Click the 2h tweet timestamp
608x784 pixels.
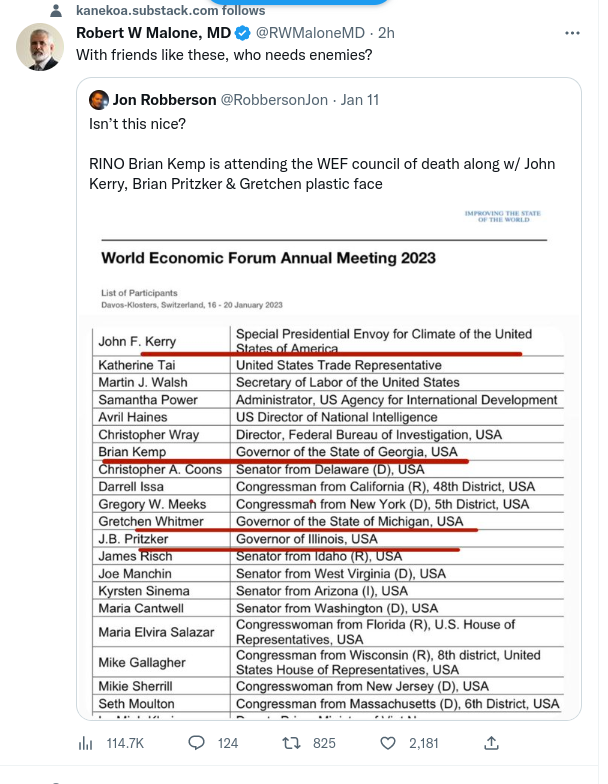point(385,33)
